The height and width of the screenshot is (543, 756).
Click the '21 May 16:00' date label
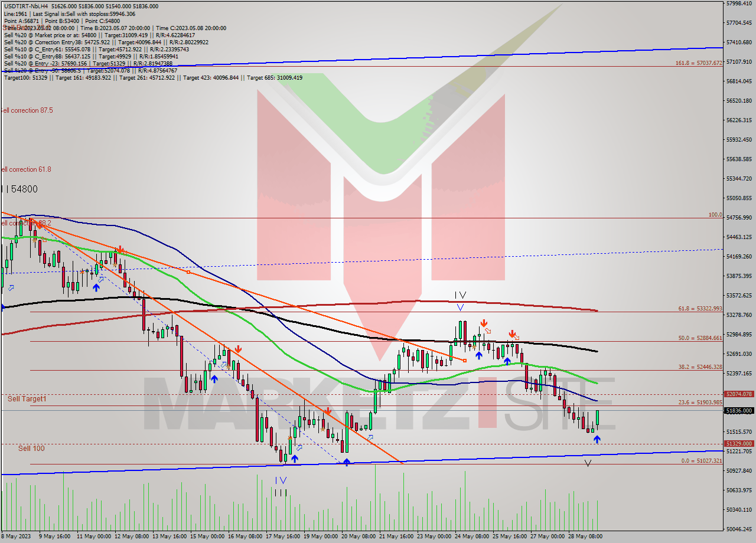pyautogui.click(x=396, y=537)
